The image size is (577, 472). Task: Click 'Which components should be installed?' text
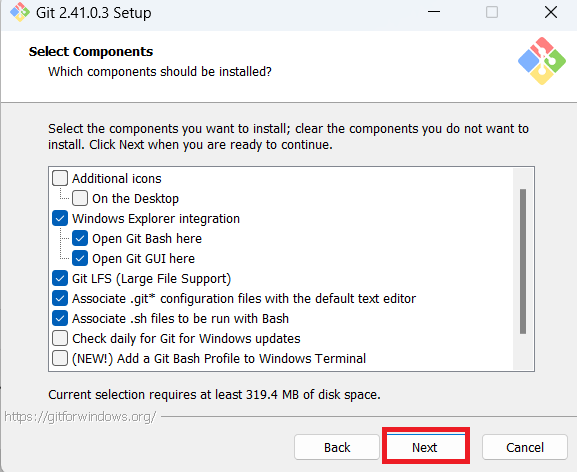(160, 71)
